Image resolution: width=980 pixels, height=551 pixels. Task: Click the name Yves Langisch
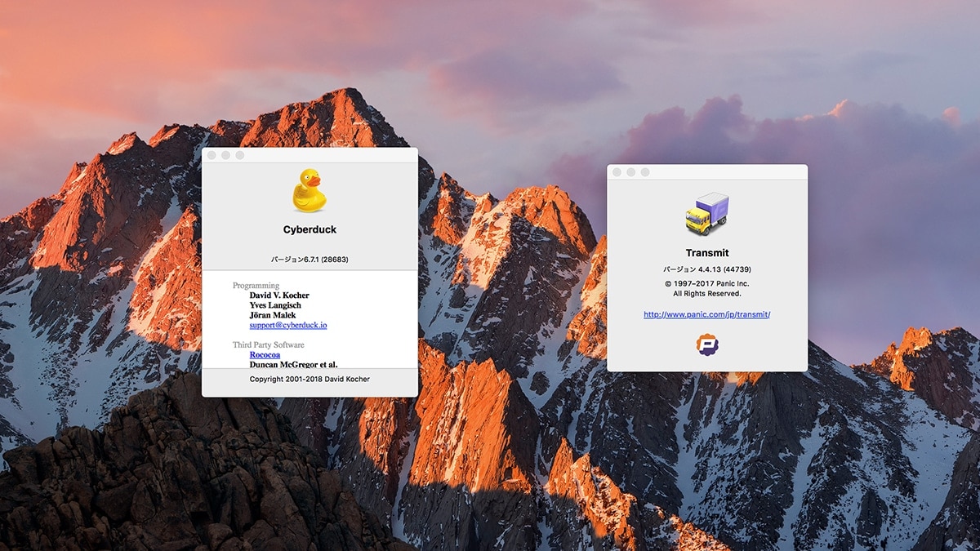(277, 305)
